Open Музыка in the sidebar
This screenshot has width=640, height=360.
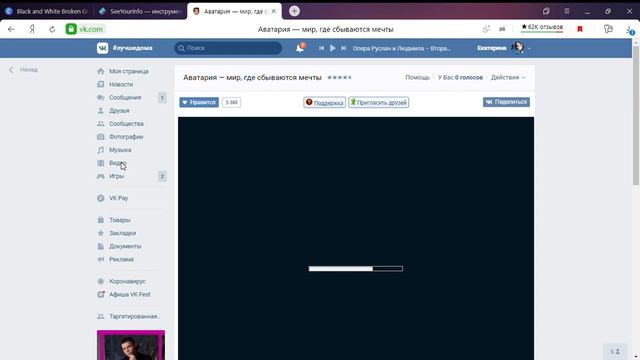tap(120, 150)
